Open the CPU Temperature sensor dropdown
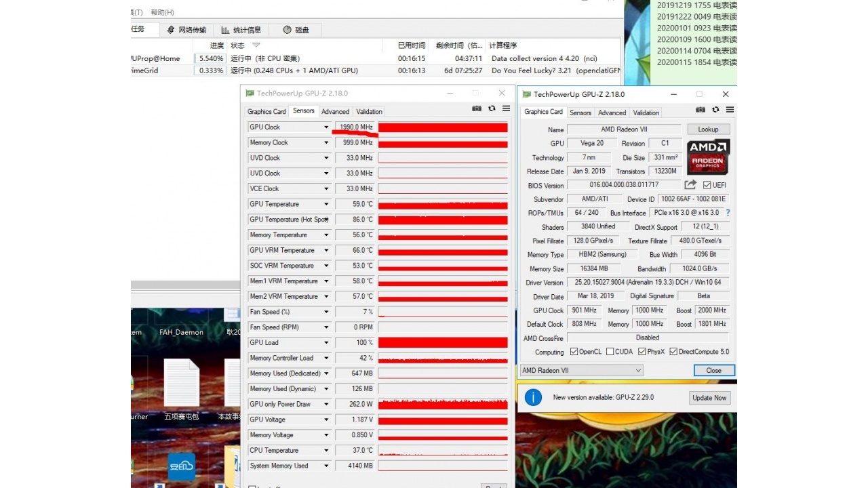868x488 pixels. coord(326,451)
